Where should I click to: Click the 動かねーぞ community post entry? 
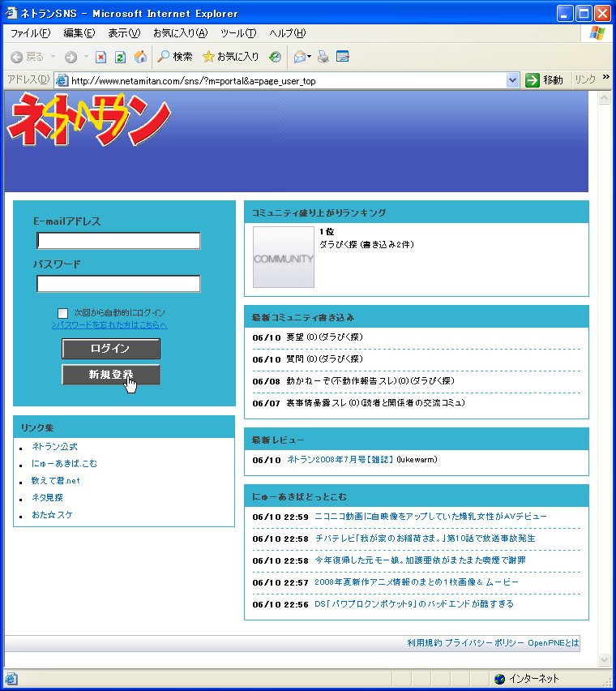click(x=370, y=380)
